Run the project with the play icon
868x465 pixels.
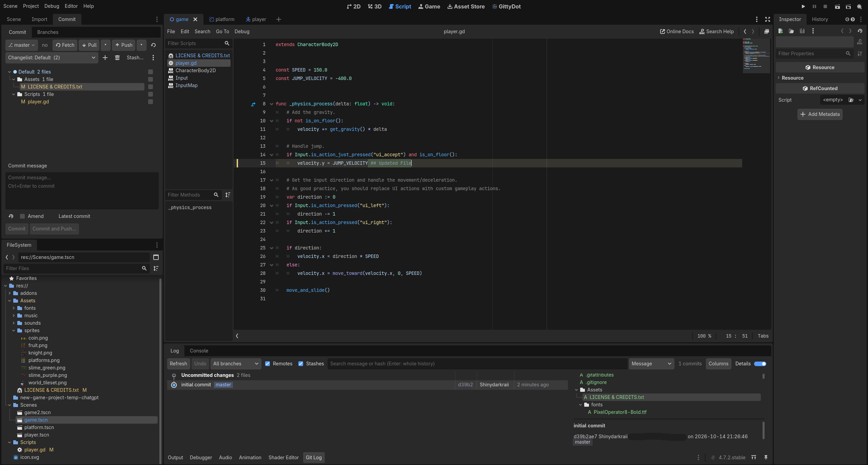click(x=803, y=6)
